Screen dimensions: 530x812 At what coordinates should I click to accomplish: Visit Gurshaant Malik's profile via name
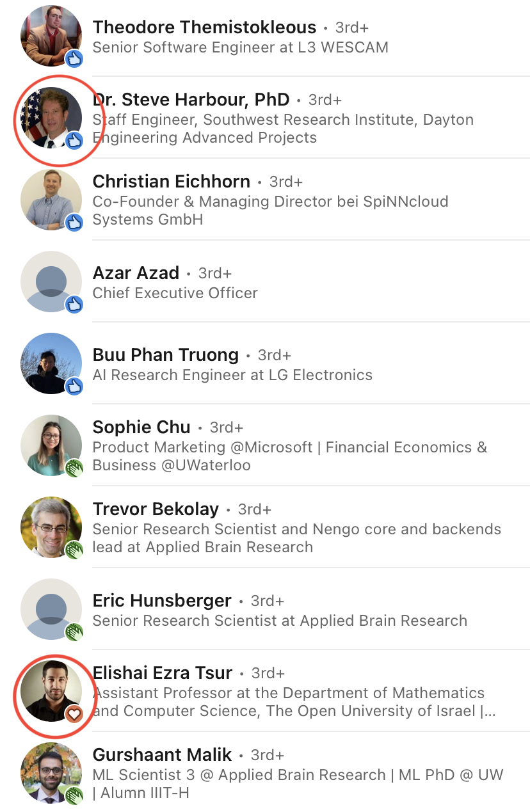click(x=162, y=755)
